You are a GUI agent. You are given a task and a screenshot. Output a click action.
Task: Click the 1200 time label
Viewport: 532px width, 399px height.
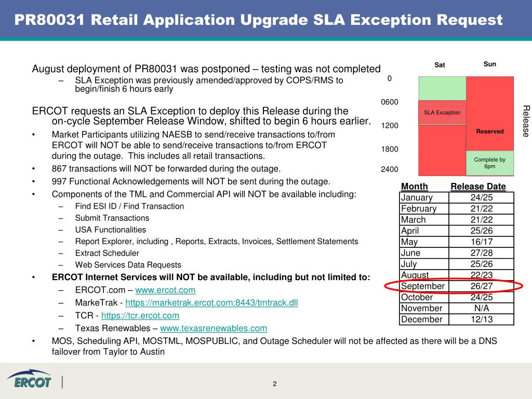click(390, 126)
